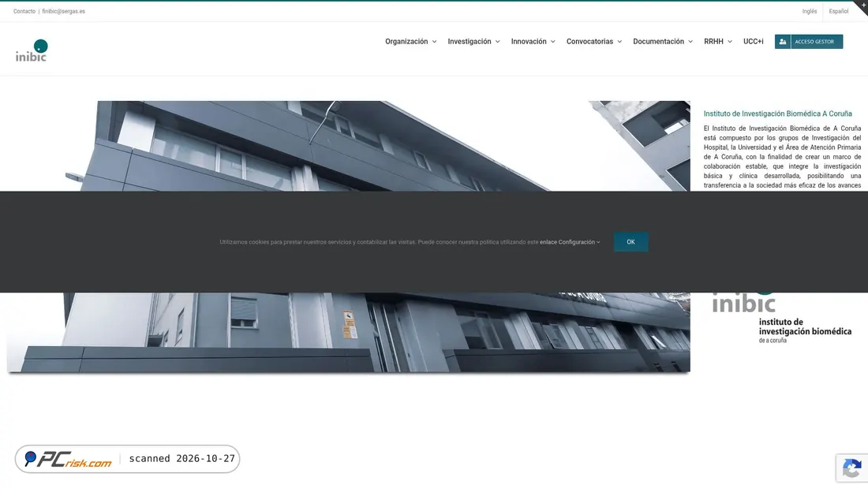Accept cookies with the OK button
The image size is (868, 488).
(x=630, y=242)
